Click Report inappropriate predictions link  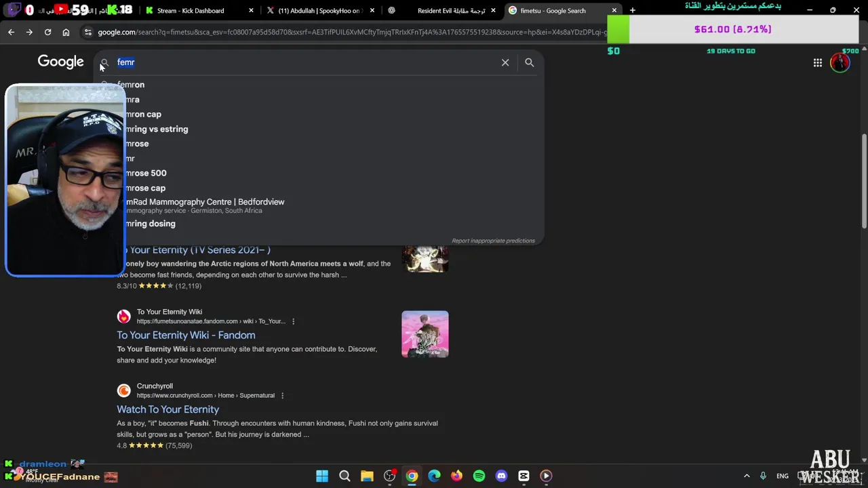point(493,241)
